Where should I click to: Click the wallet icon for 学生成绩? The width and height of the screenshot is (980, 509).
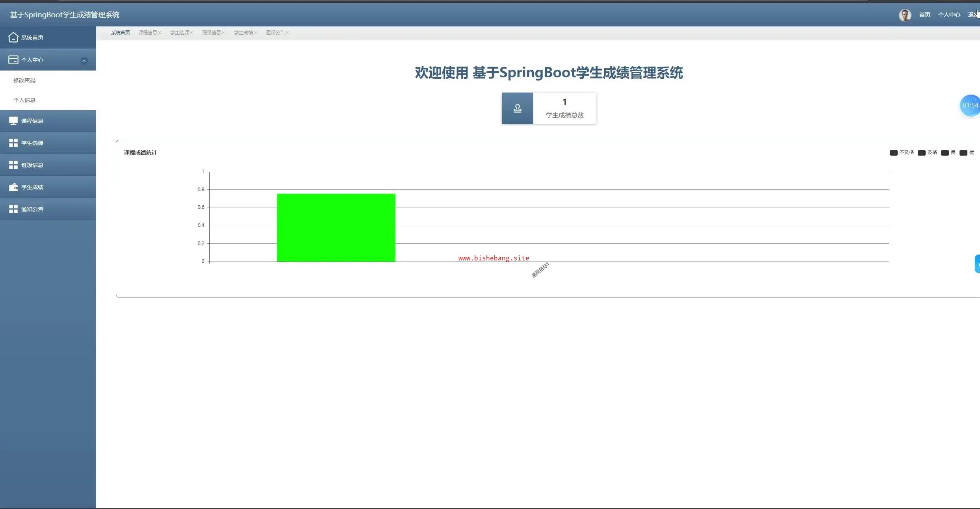pyautogui.click(x=13, y=187)
